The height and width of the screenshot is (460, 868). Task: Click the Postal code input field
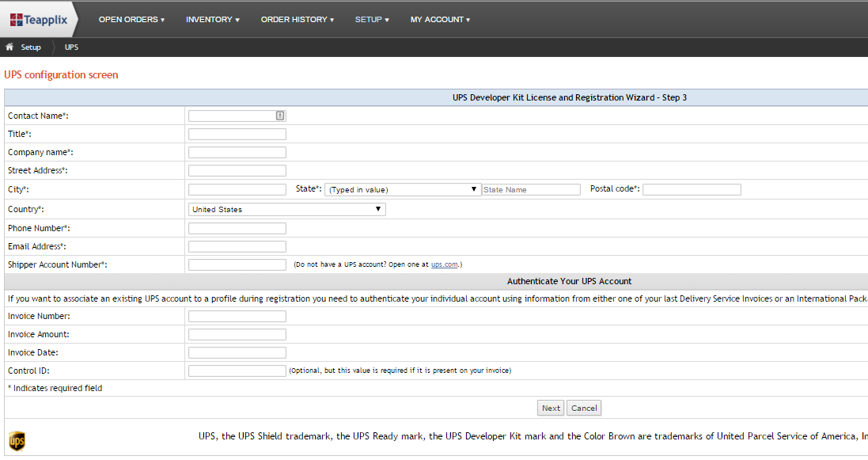coord(692,189)
